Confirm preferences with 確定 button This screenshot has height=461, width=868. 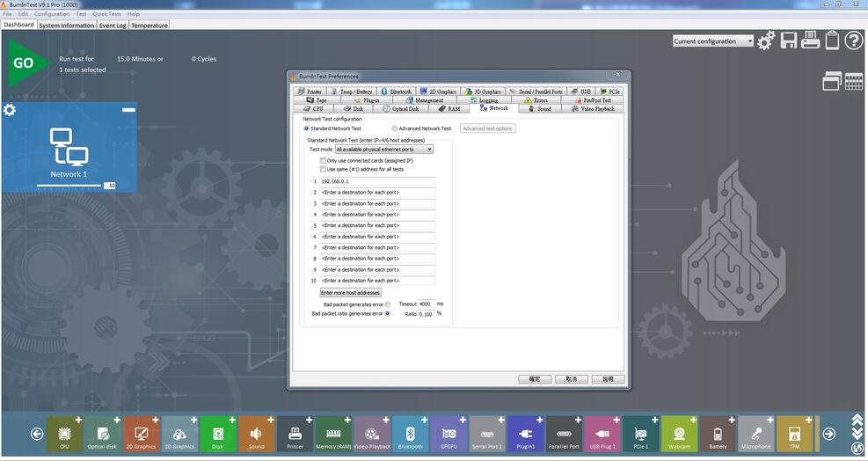pyautogui.click(x=535, y=379)
